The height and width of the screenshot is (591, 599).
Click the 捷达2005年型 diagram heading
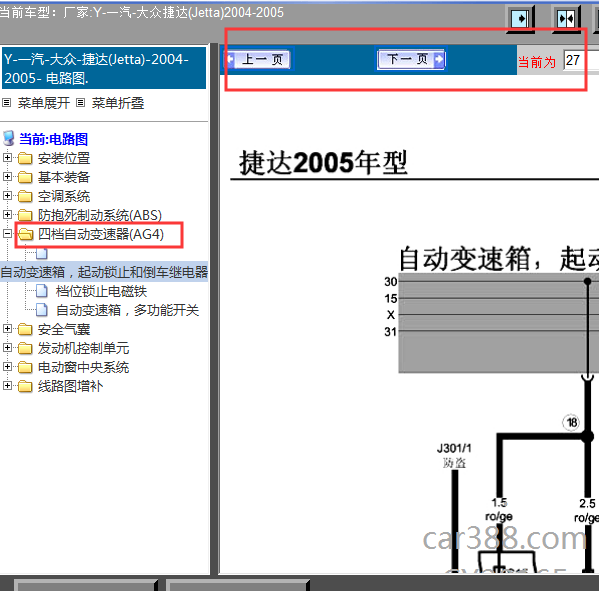(323, 163)
